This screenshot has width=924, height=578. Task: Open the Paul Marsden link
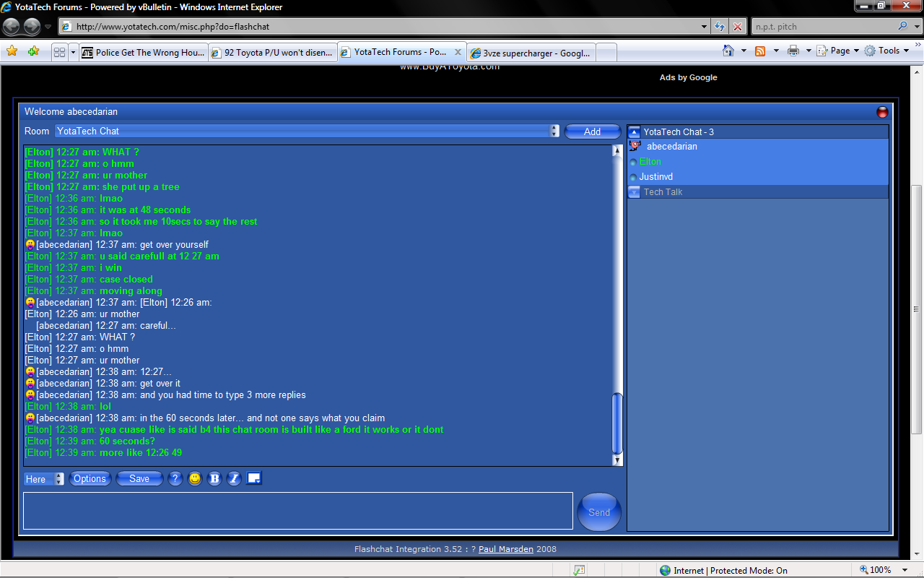[506, 549]
